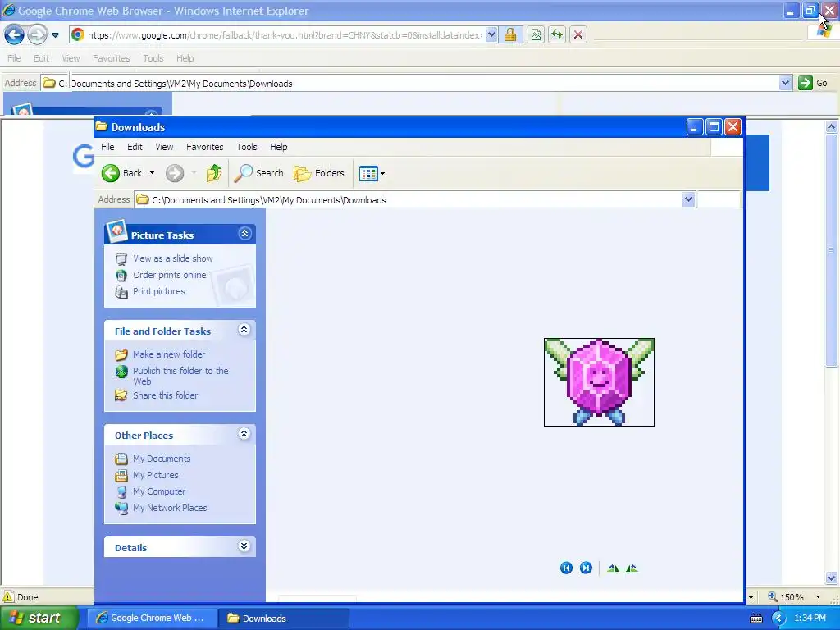Refresh the page in Internet Explorer
Screen dimensions: 840x630
click(x=557, y=34)
